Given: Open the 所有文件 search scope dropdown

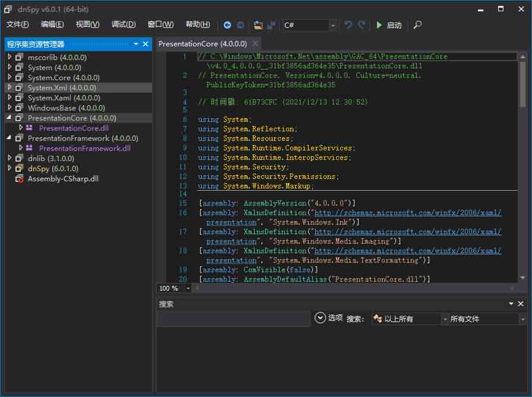Looking at the screenshot, I should [x=522, y=319].
